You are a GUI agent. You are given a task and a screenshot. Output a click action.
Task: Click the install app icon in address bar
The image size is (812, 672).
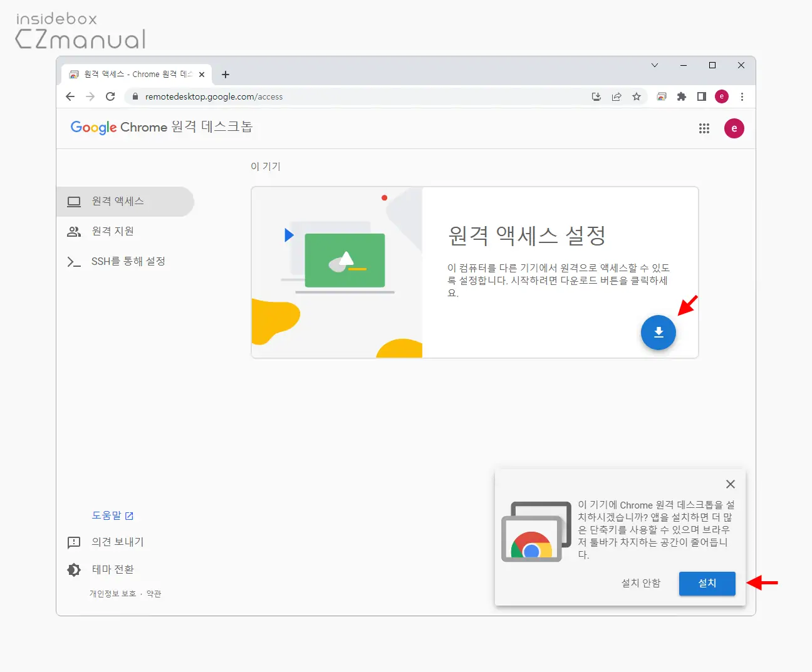click(x=596, y=96)
